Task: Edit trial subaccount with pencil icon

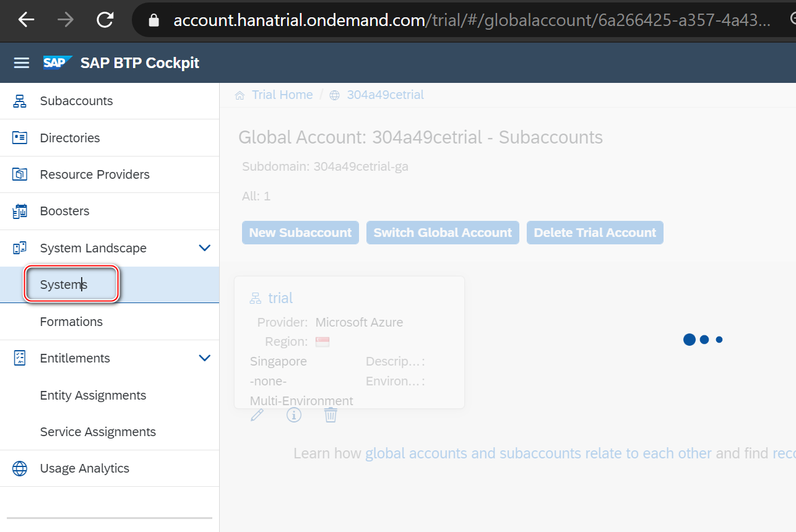Action: pyautogui.click(x=257, y=414)
